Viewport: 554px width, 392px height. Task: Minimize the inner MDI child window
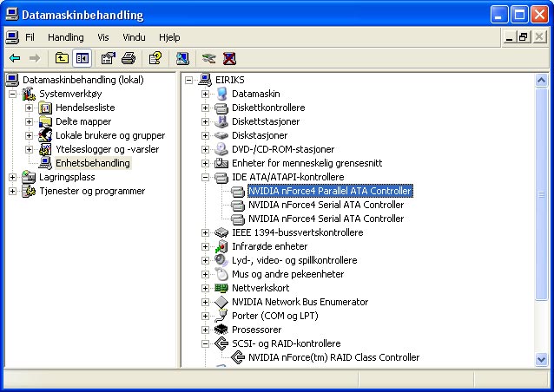click(x=509, y=37)
